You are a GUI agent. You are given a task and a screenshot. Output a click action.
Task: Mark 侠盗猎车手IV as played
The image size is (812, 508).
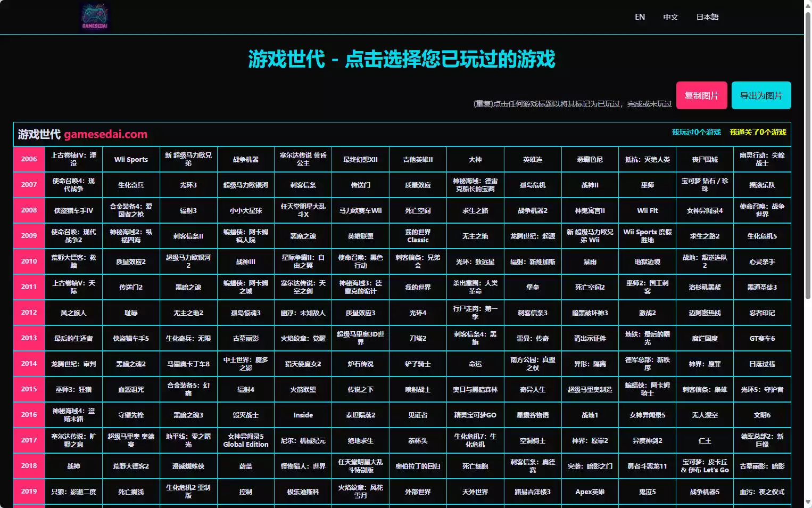(73, 210)
